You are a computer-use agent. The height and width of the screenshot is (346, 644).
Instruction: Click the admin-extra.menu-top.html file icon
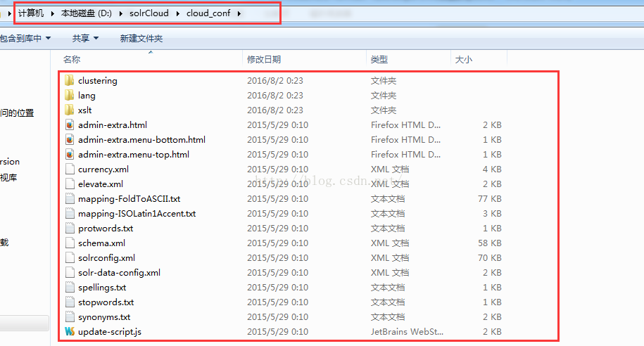tap(70, 154)
